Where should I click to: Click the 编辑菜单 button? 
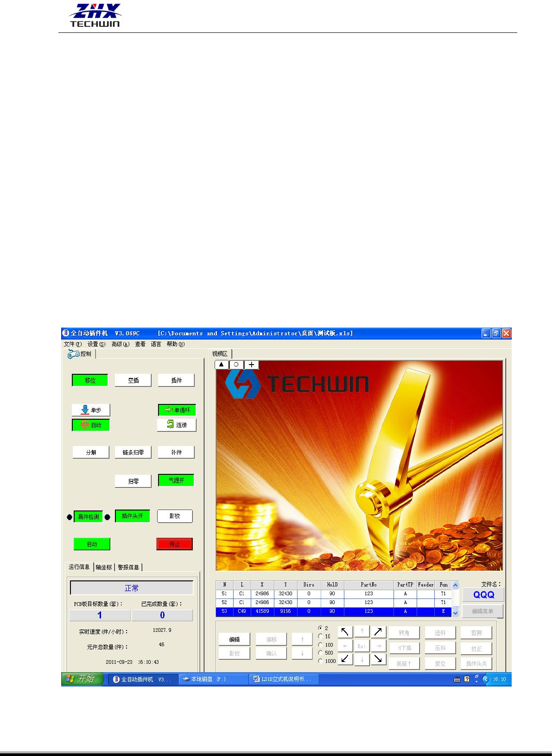[482, 611]
